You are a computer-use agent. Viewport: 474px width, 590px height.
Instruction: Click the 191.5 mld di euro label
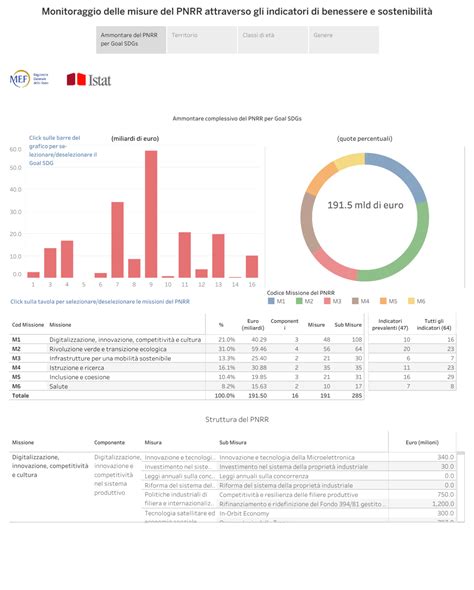point(365,205)
